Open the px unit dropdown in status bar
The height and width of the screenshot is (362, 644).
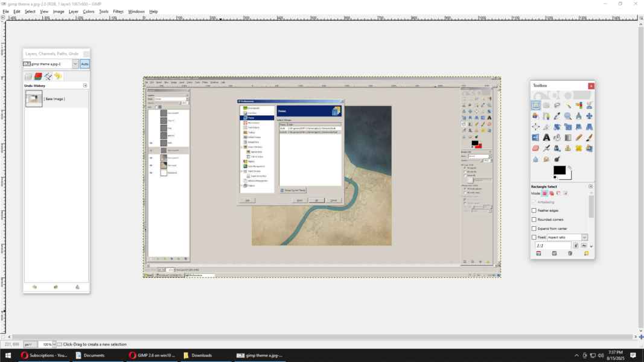click(x=30, y=345)
